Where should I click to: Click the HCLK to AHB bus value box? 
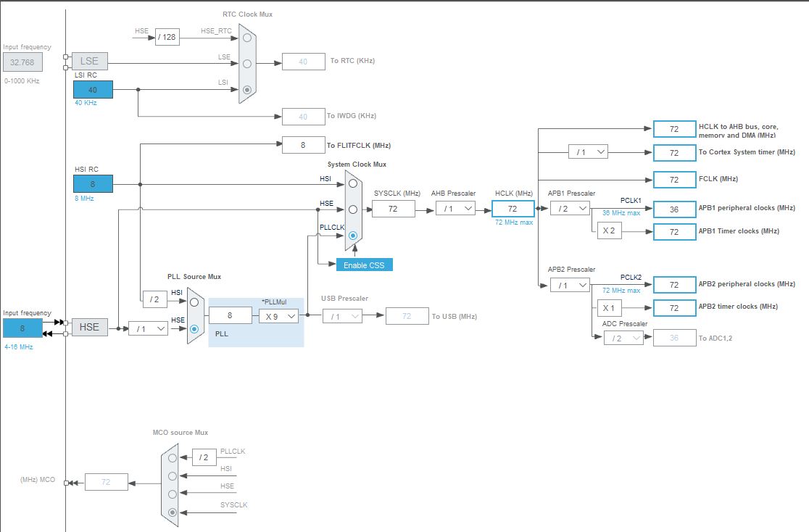[x=675, y=129]
